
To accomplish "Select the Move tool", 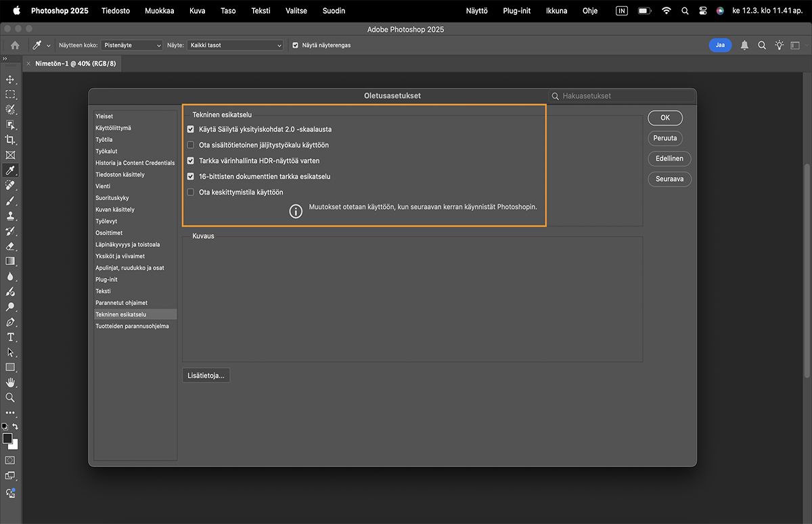I will coord(10,79).
